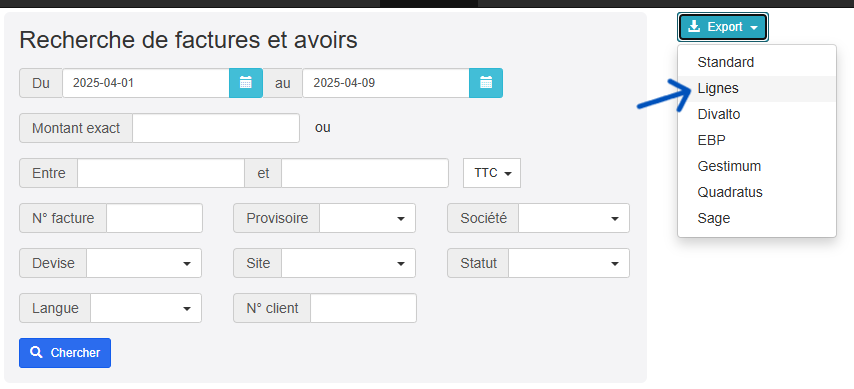The image size is (854, 389).
Task: Choose Lignes export option
Action: point(757,88)
